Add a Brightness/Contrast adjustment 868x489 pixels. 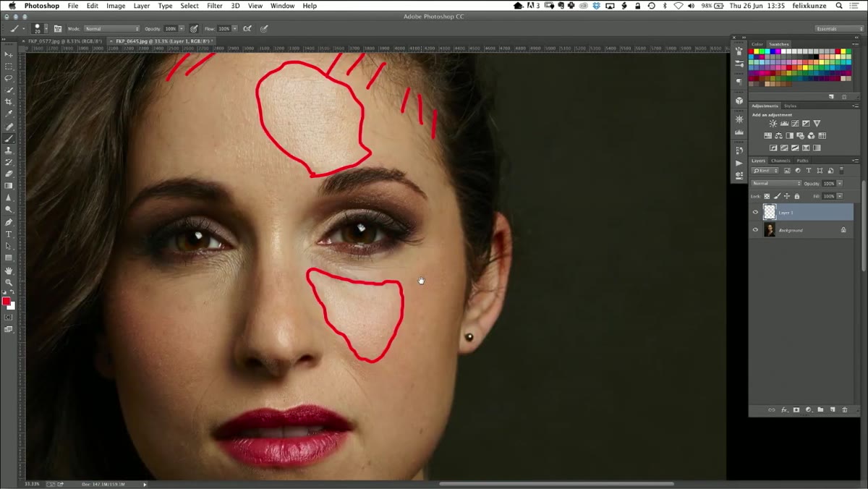coord(773,124)
